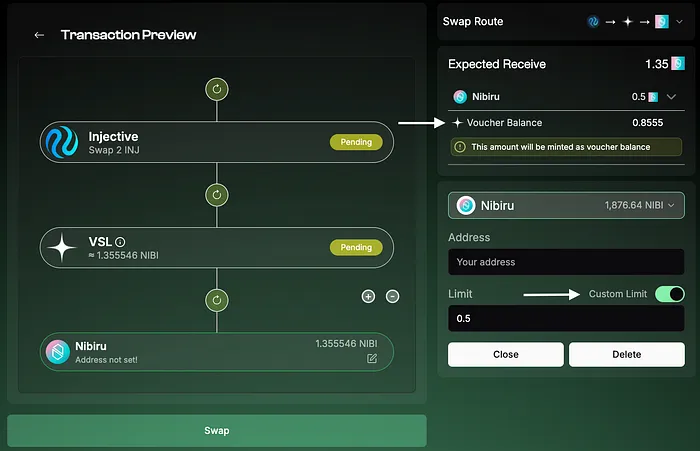This screenshot has width=700, height=451.
Task: Click the Nibiru icon in Swap Route
Action: pos(662,21)
